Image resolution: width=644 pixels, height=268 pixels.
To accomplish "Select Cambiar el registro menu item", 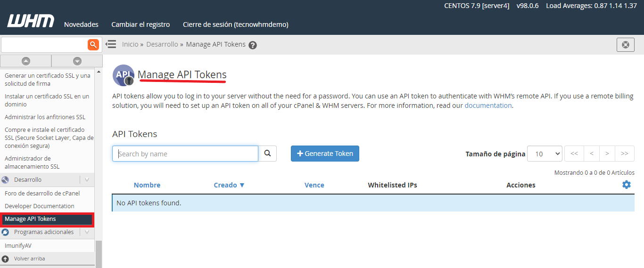I will coord(140,24).
